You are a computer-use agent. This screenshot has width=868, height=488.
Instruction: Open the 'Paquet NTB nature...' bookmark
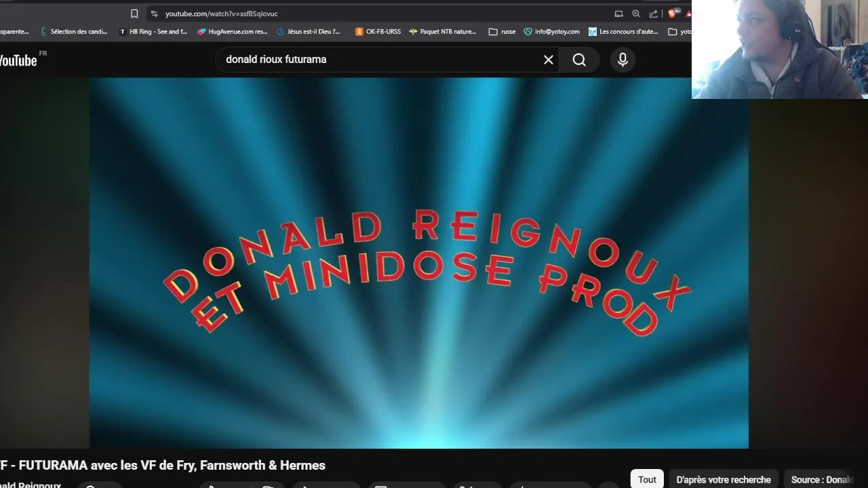(442, 31)
